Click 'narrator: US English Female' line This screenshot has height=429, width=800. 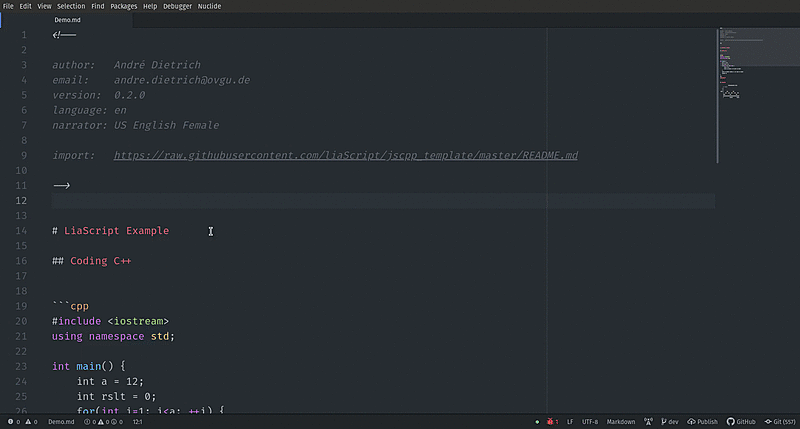click(136, 125)
